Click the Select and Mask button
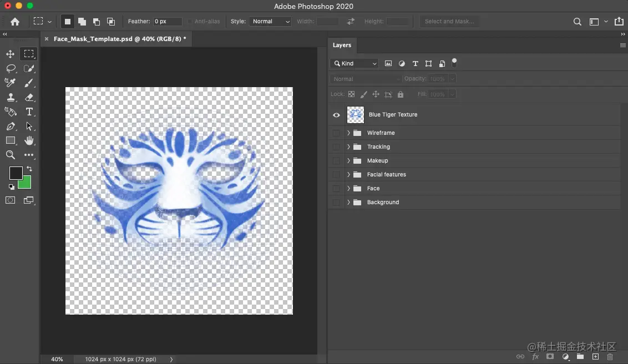This screenshot has width=628, height=364. (x=449, y=22)
